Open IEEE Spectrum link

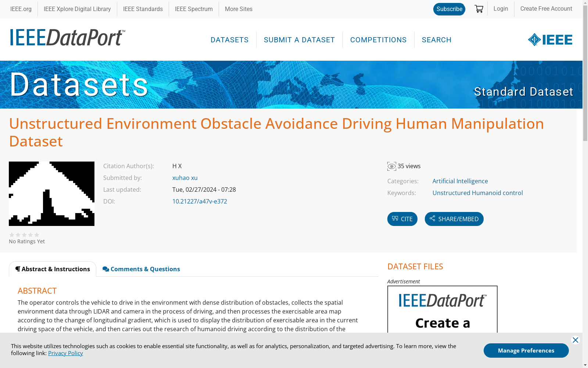click(x=194, y=9)
